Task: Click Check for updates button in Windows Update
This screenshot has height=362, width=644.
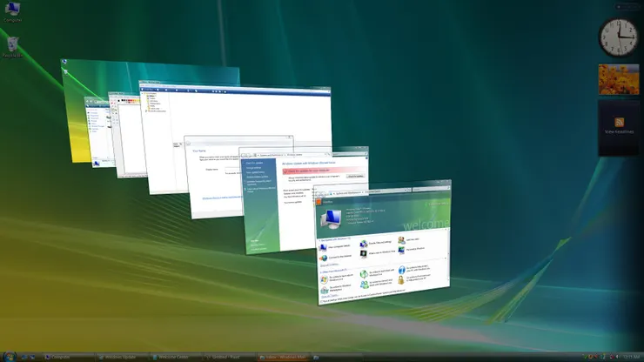Action: click(355, 177)
